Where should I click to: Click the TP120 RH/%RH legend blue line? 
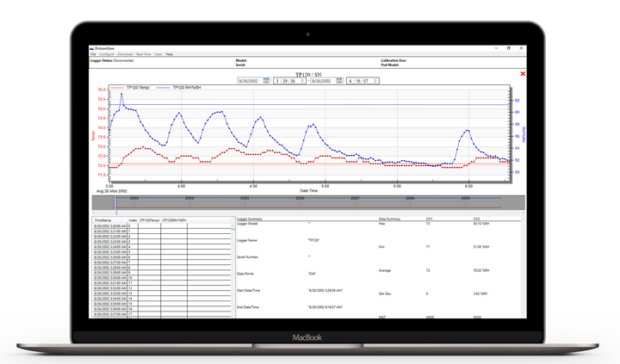163,88
